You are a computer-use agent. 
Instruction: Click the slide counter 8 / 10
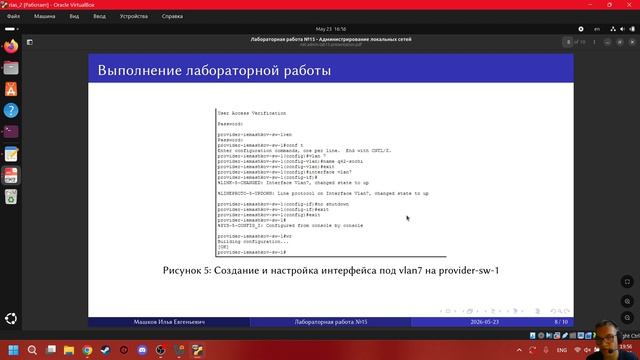tap(561, 322)
